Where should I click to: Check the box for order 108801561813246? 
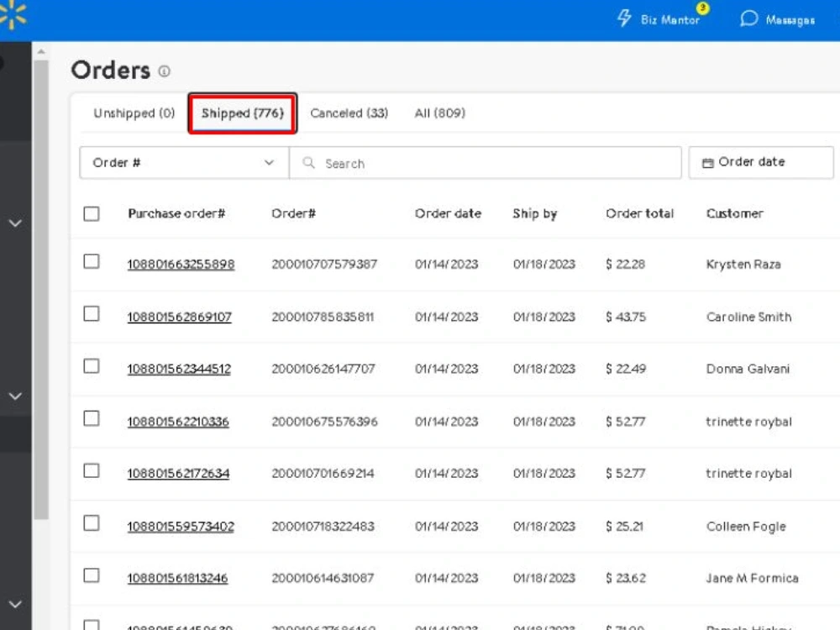[x=92, y=575]
